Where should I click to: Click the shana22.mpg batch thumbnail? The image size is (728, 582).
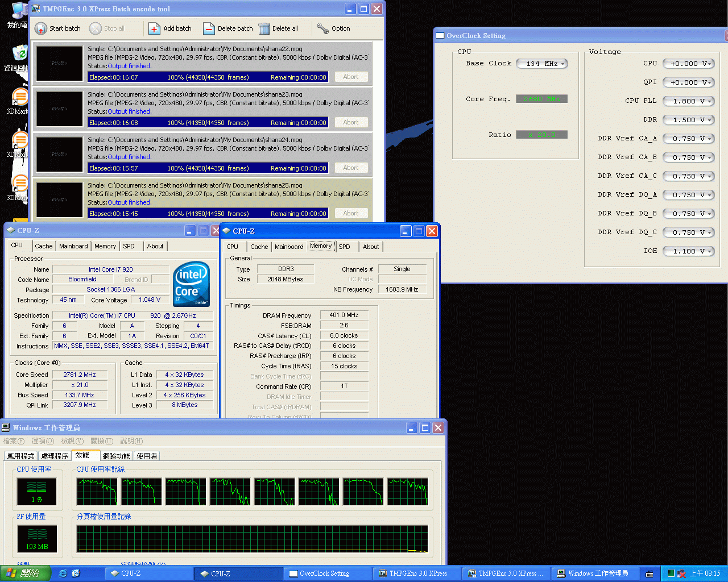(59, 64)
